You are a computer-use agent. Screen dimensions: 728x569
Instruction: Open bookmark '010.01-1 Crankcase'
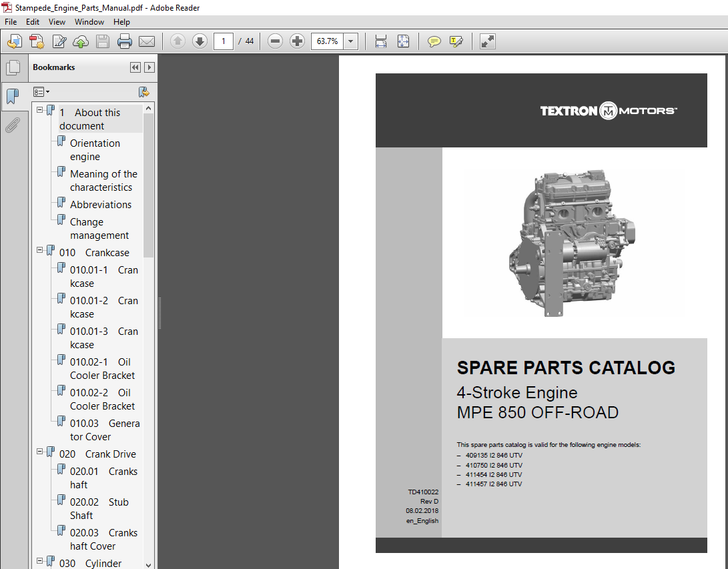pyautogui.click(x=103, y=277)
